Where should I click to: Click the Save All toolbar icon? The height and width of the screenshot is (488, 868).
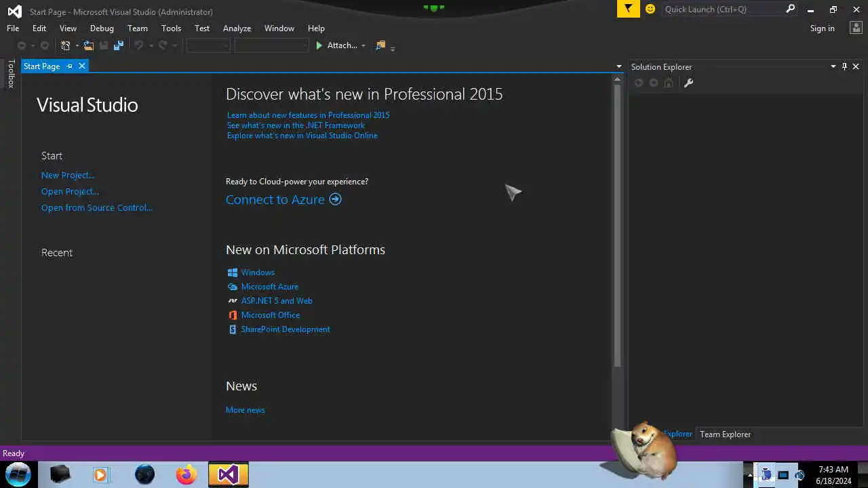[x=119, y=45]
